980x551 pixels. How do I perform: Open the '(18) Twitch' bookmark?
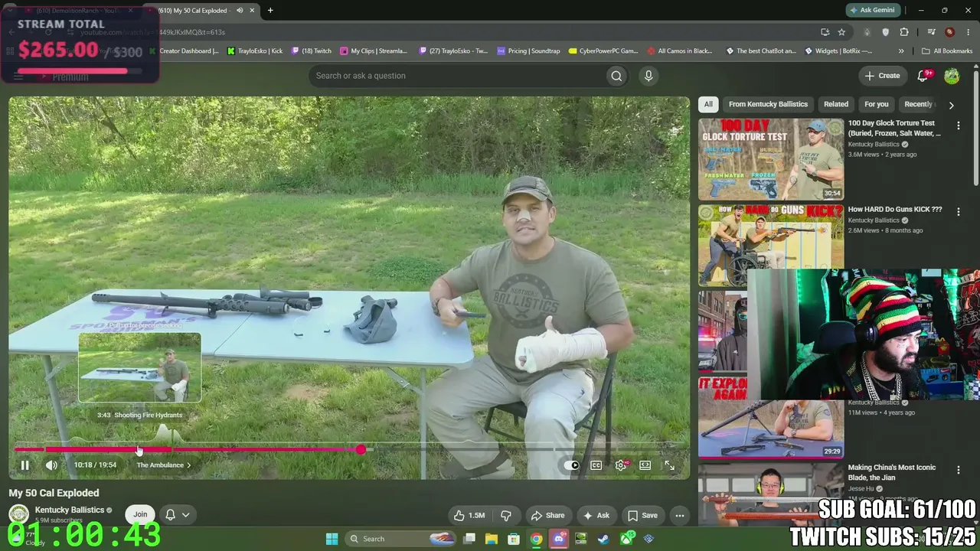(312, 51)
